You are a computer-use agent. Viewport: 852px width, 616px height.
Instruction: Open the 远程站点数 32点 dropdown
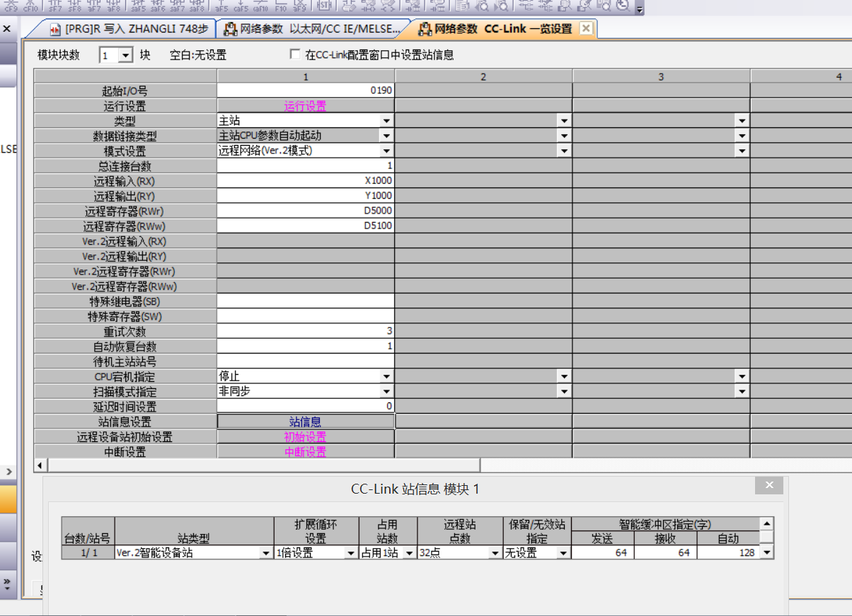(x=495, y=554)
